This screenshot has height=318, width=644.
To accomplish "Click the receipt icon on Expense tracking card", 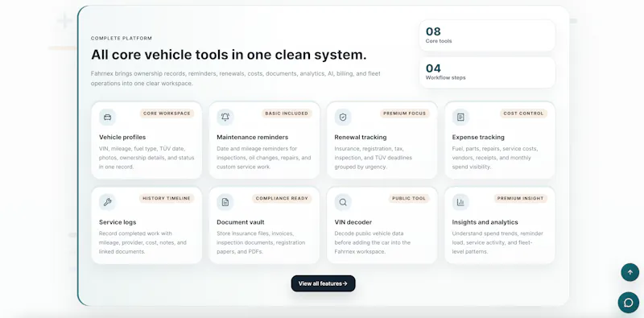I will (x=460, y=117).
